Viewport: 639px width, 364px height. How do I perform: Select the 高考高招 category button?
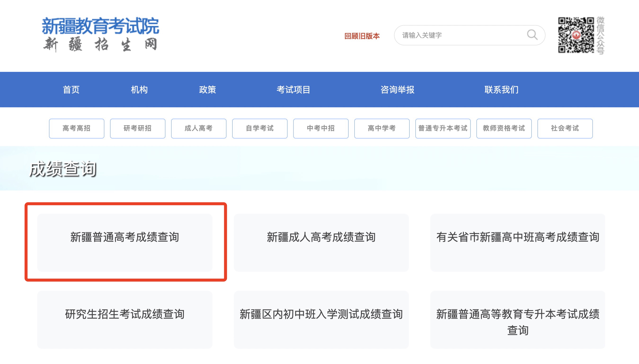pyautogui.click(x=77, y=128)
